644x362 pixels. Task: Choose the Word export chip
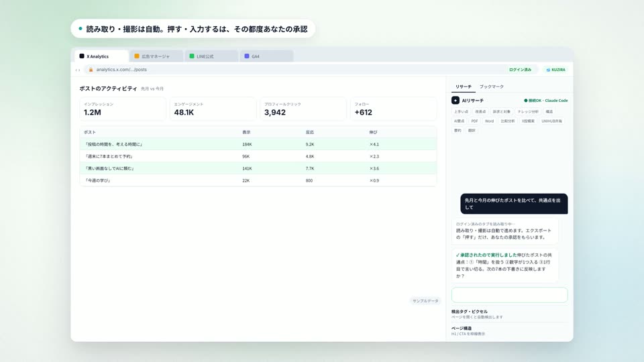[x=489, y=121]
